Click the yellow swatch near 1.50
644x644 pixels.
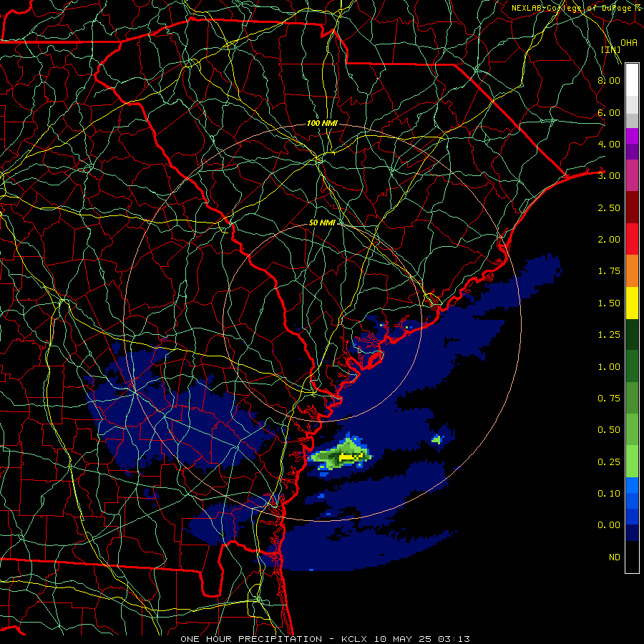632,303
